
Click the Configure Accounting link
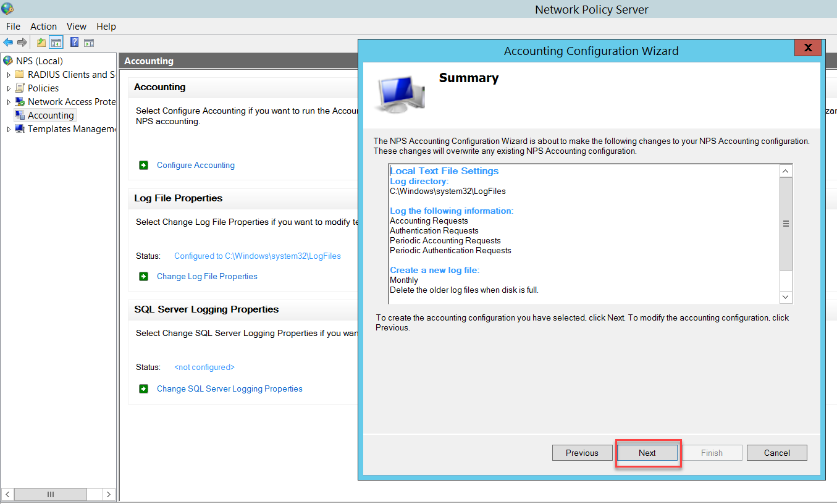(196, 165)
